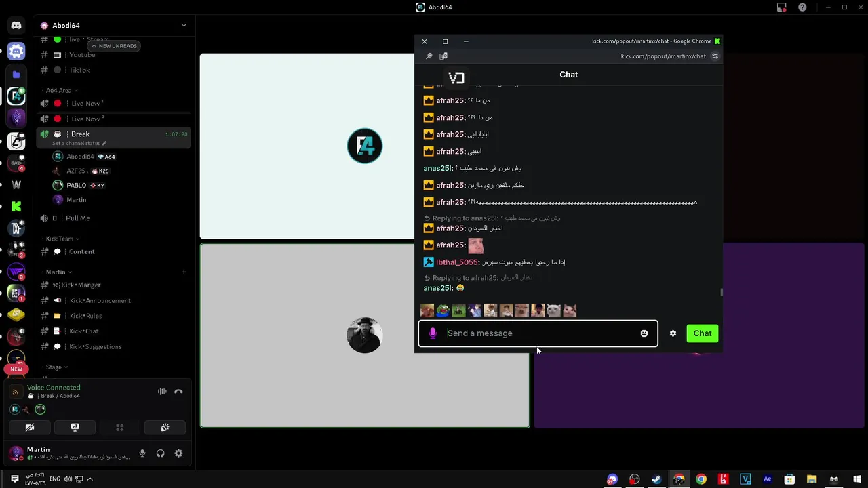The image size is (868, 488).
Task: Collapse the Martin category
Action: point(57,272)
